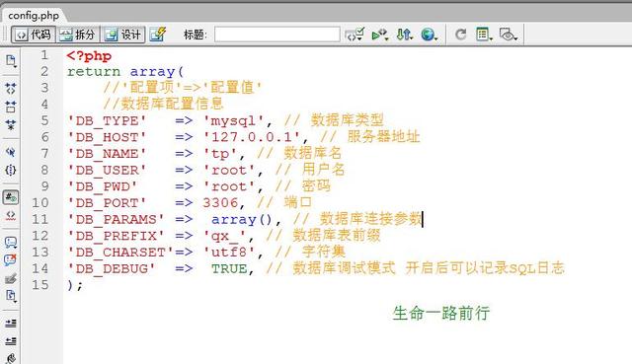
Task: Click the 'DB_PREFIX' key
Action: [116, 237]
